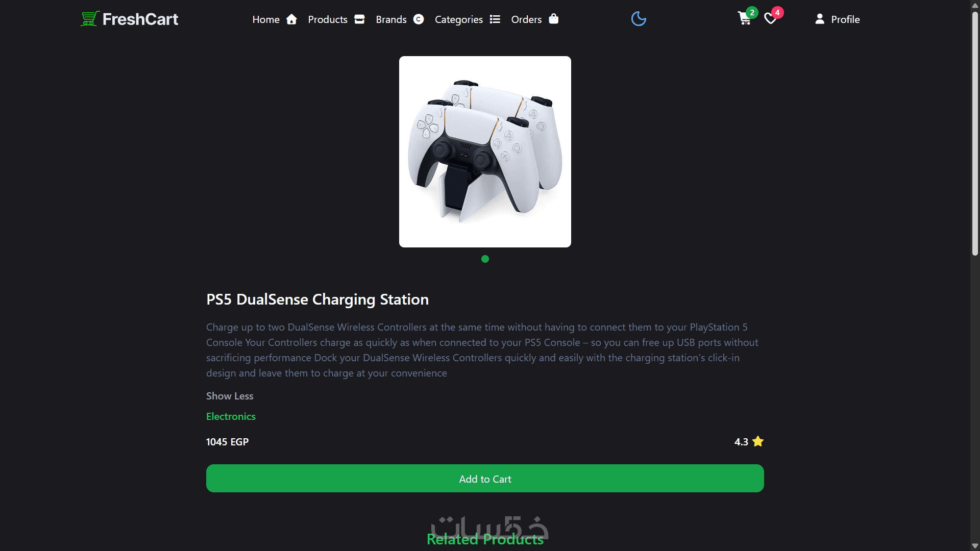Image resolution: width=980 pixels, height=551 pixels.
Task: Click the profile user icon
Action: coord(819,19)
